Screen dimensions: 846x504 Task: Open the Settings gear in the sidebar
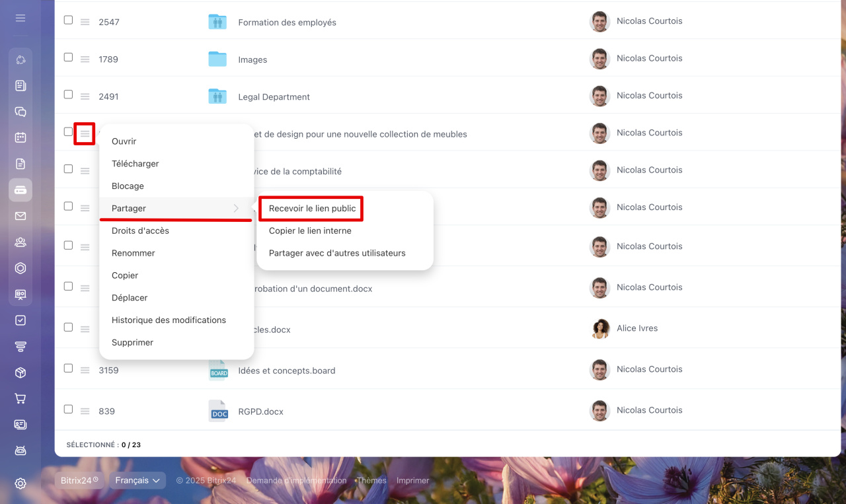pos(20,484)
